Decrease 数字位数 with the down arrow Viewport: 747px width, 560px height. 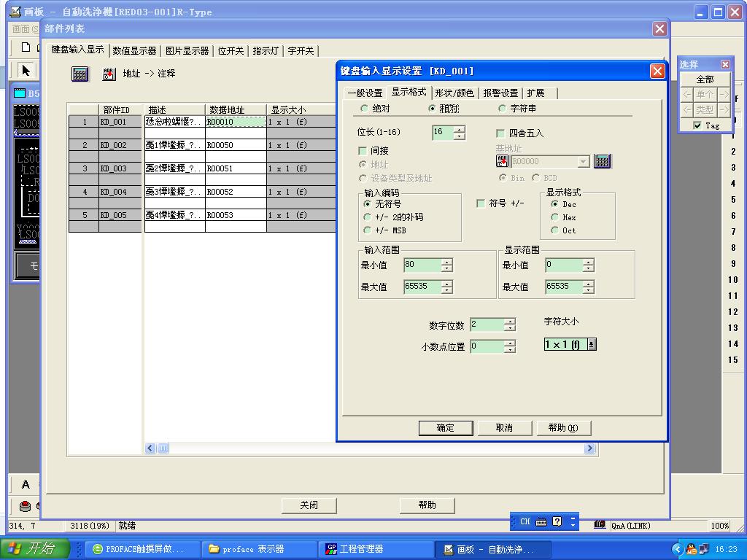(509, 328)
